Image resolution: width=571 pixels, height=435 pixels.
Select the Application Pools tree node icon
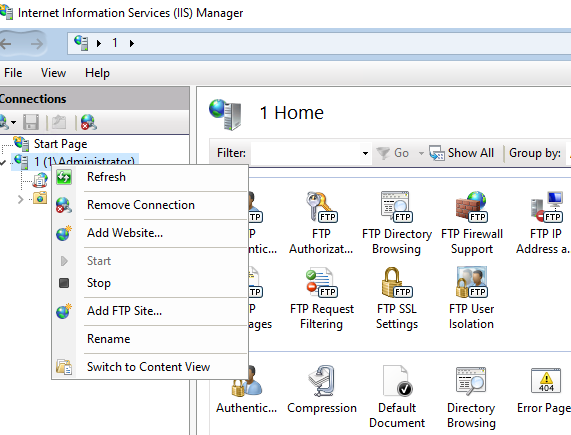coord(40,180)
